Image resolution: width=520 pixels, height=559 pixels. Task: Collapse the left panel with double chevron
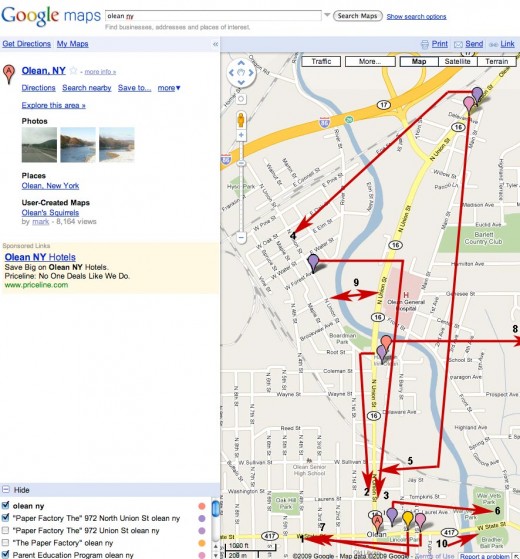tap(215, 44)
